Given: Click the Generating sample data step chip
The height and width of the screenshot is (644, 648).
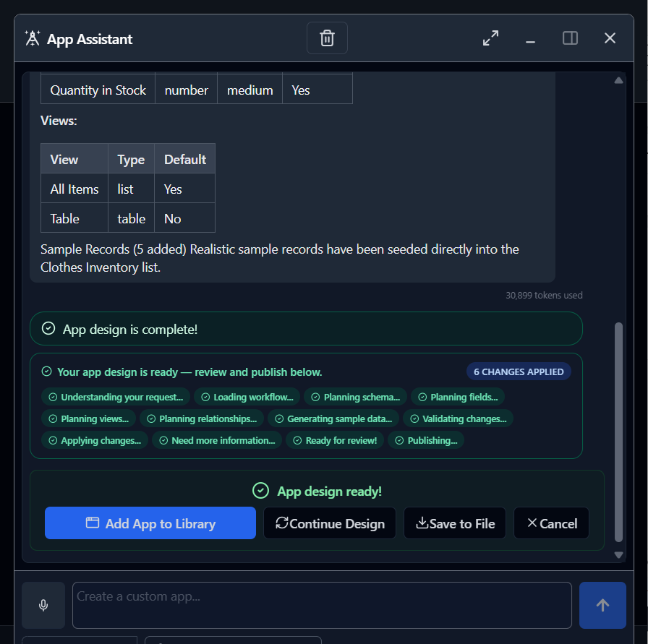Looking at the screenshot, I should pos(333,418).
